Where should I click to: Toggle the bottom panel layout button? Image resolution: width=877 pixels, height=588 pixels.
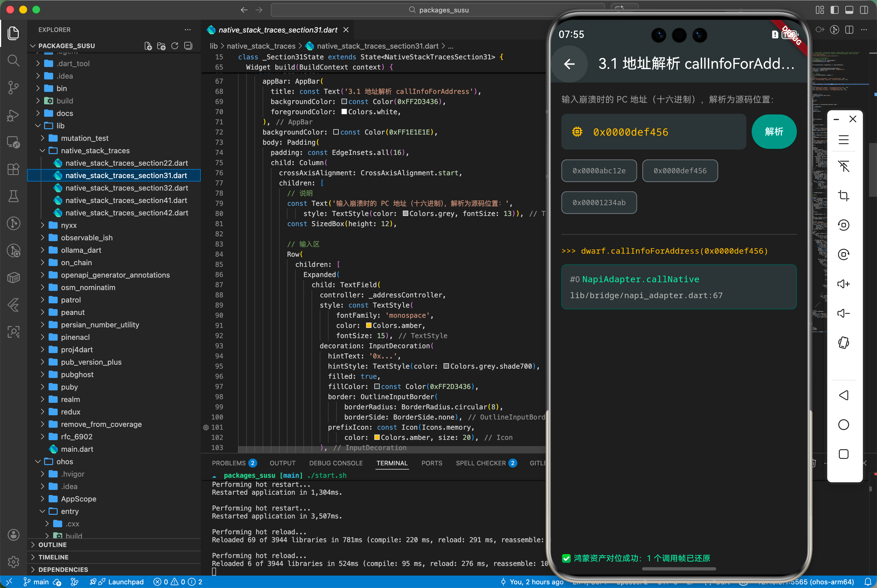point(849,10)
